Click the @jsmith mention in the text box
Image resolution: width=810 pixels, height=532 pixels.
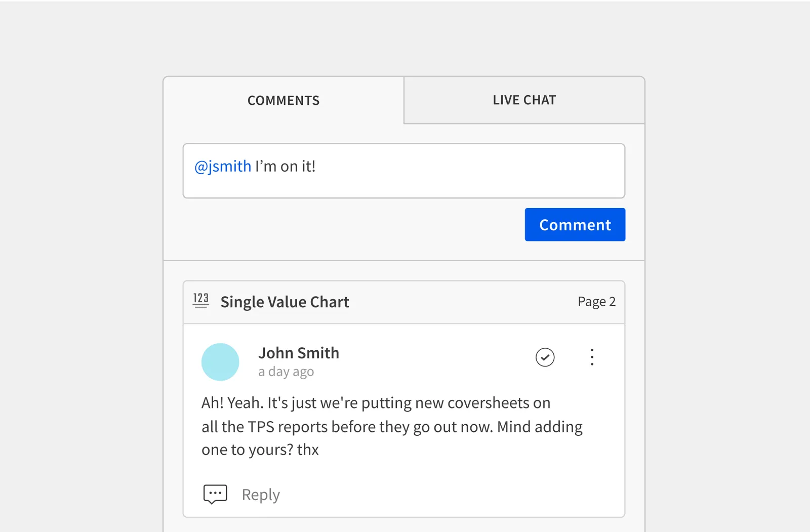click(222, 166)
